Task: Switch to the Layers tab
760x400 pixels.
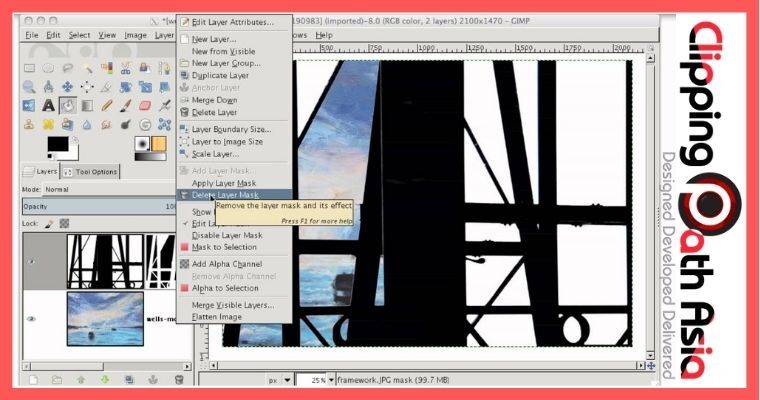Action: 41,172
